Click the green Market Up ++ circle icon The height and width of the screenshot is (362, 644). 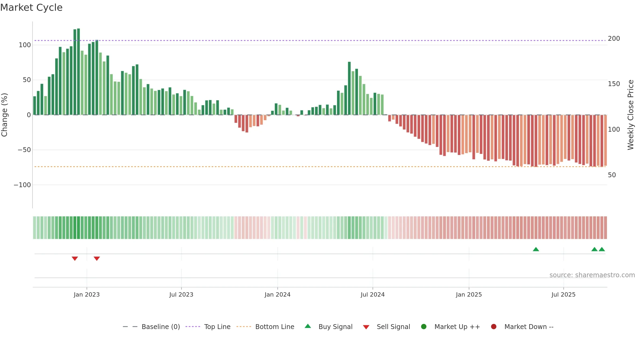pos(424,326)
